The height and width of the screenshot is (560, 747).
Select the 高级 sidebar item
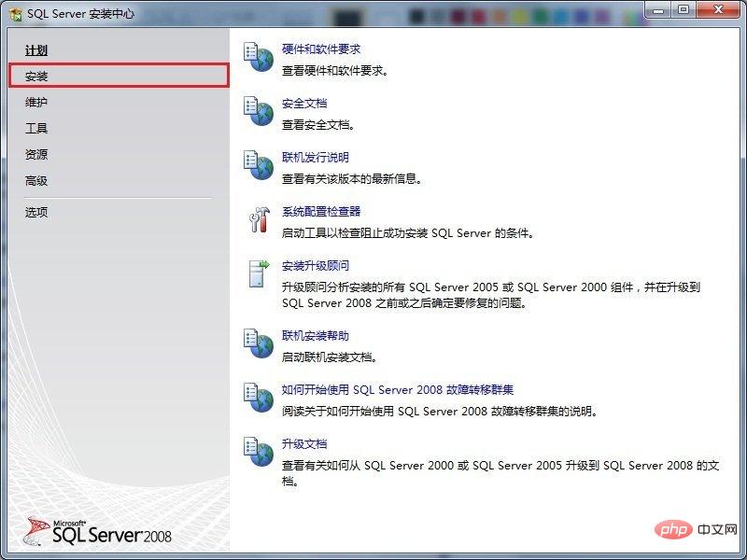(36, 180)
